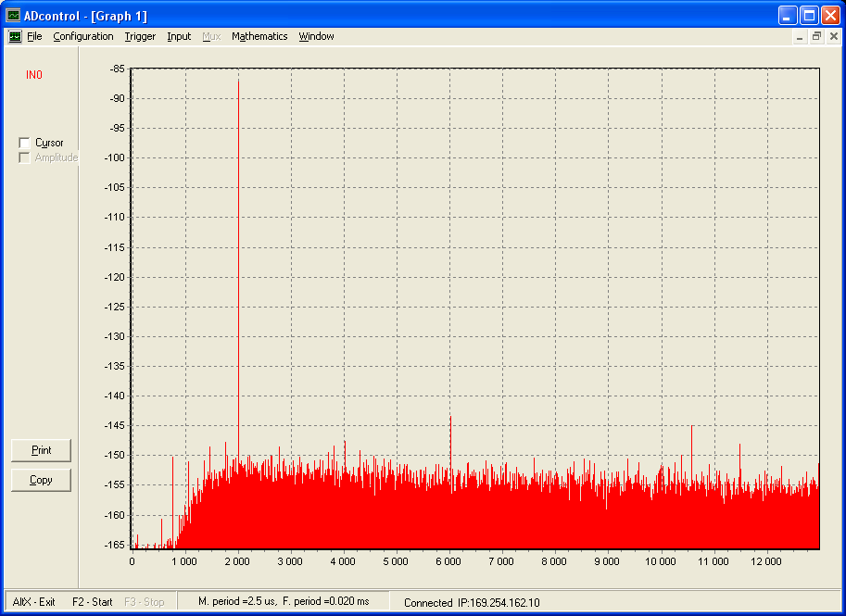Click the -100 label on the vertical axis
846x616 pixels.
pyautogui.click(x=114, y=158)
